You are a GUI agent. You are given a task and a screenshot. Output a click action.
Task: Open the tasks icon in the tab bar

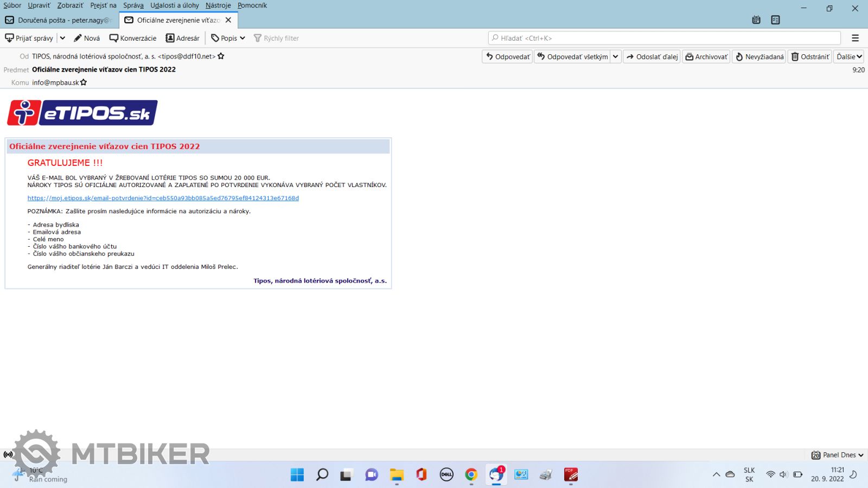[775, 20]
